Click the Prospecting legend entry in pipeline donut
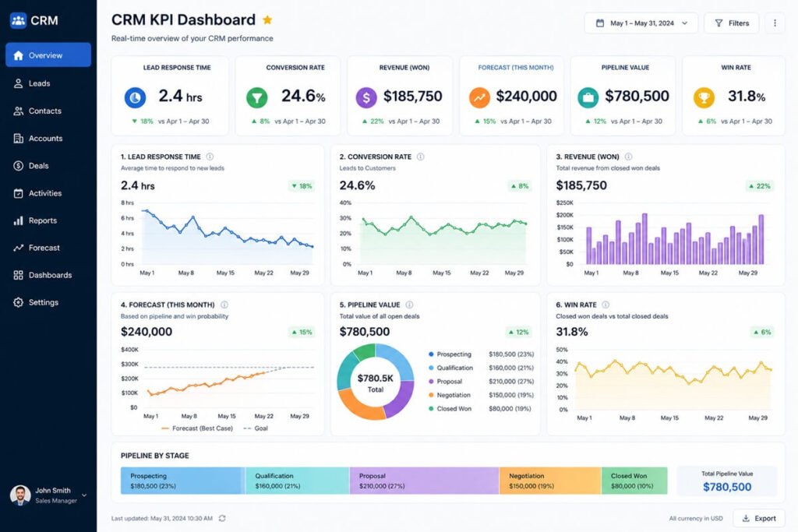The height and width of the screenshot is (532, 798). [481, 354]
